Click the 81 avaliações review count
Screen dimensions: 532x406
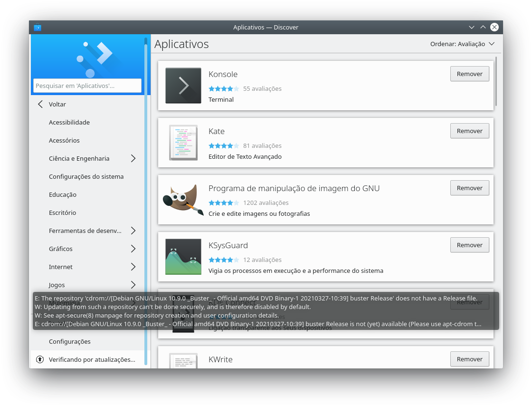point(262,145)
